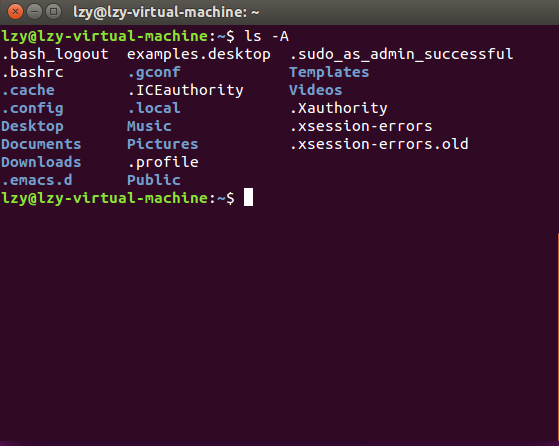This screenshot has width=559, height=446.
Task: Click the Videos directory name
Action: pyautogui.click(x=316, y=90)
